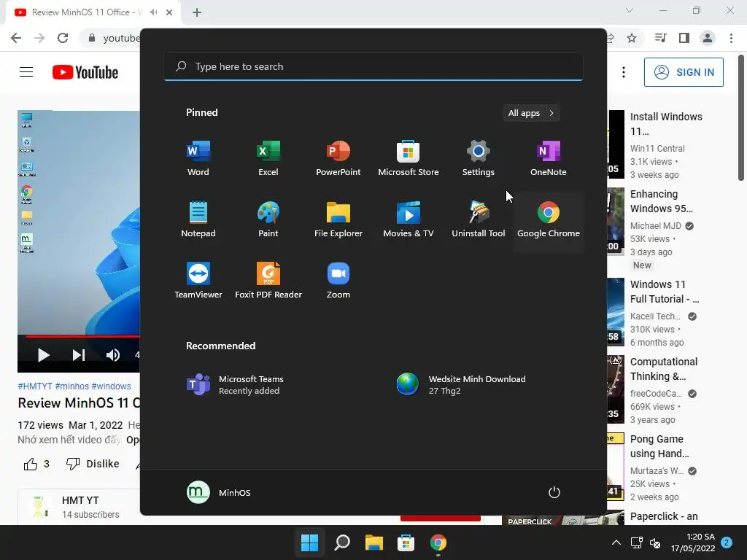Mute the YouTube tab audio
747x560 pixels.
pos(153,12)
